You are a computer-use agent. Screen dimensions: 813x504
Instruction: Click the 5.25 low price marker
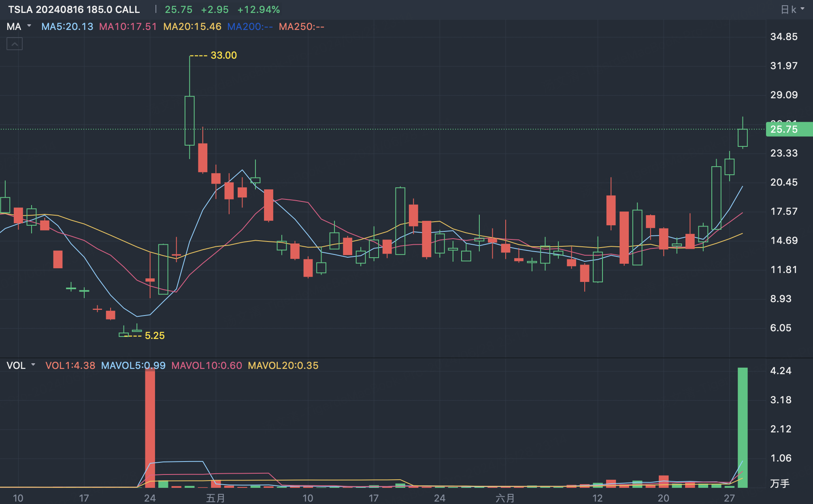coord(155,335)
